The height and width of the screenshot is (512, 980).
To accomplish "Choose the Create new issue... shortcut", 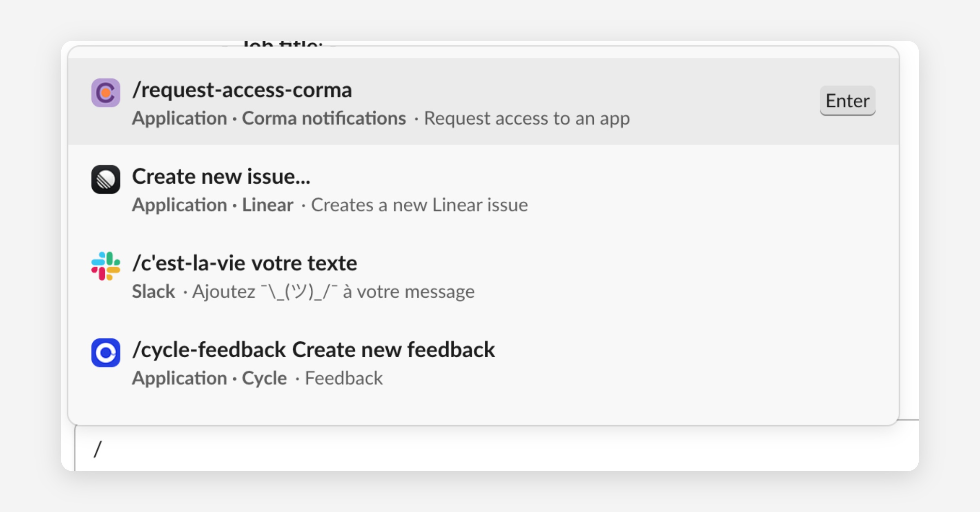I will click(x=221, y=176).
